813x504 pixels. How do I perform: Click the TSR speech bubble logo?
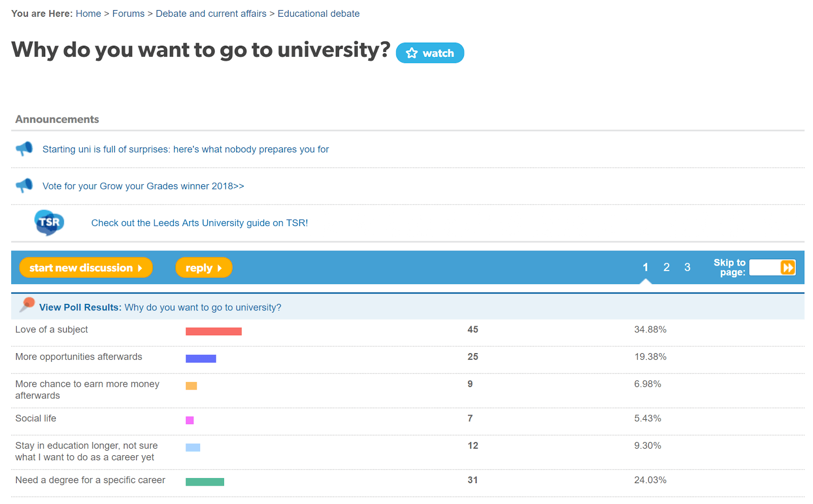pos(49,223)
